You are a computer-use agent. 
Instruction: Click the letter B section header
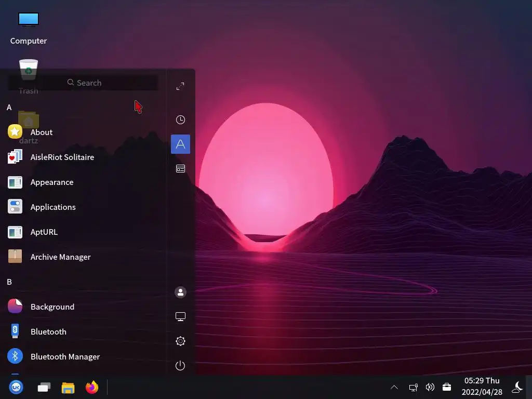coord(9,282)
